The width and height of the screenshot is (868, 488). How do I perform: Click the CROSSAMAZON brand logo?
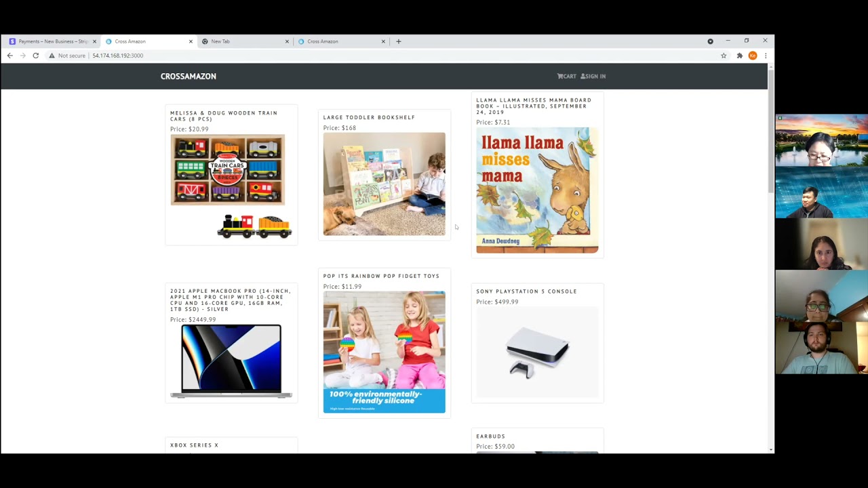tap(189, 77)
